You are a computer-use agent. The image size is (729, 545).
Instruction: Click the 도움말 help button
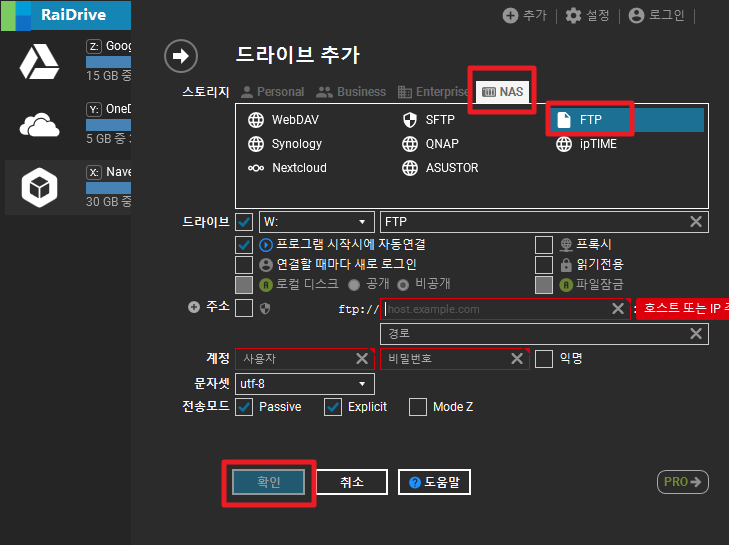click(x=434, y=482)
